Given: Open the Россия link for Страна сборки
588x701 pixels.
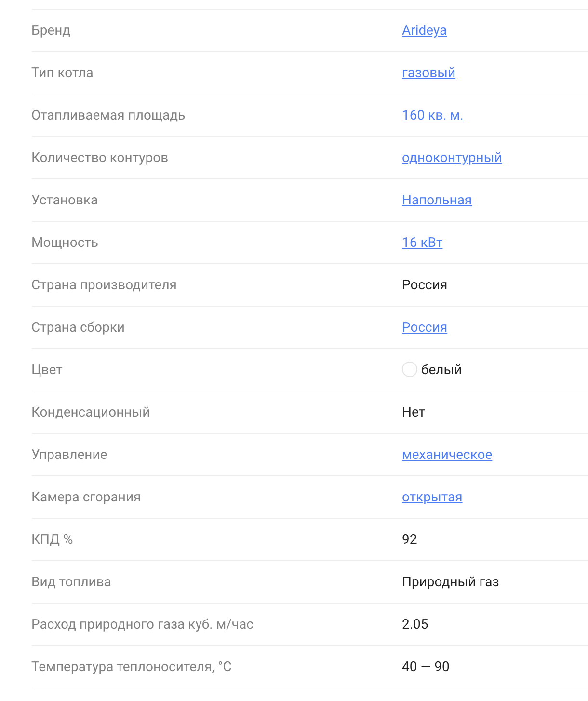Looking at the screenshot, I should [425, 327].
